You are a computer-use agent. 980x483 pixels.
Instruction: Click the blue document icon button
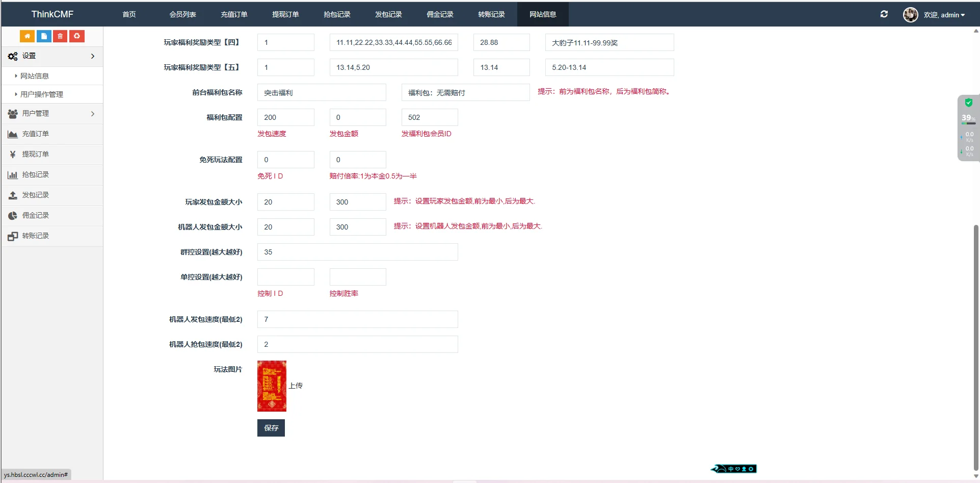pyautogui.click(x=44, y=36)
